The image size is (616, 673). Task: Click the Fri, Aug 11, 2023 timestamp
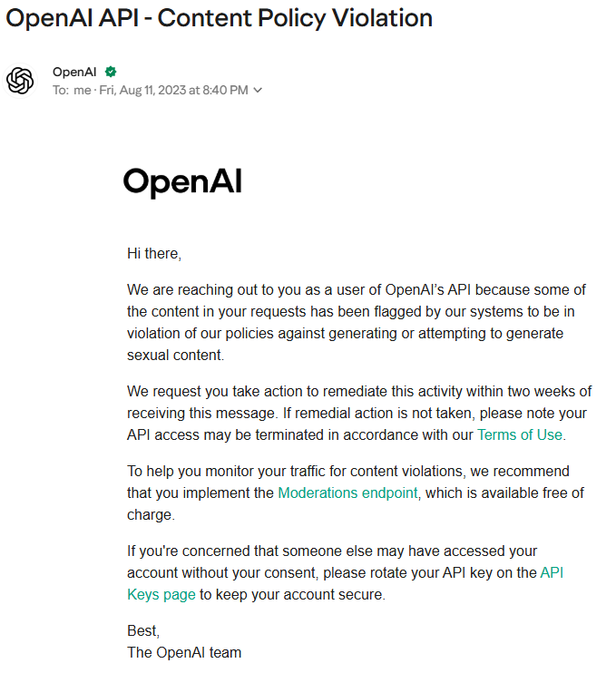[173, 90]
